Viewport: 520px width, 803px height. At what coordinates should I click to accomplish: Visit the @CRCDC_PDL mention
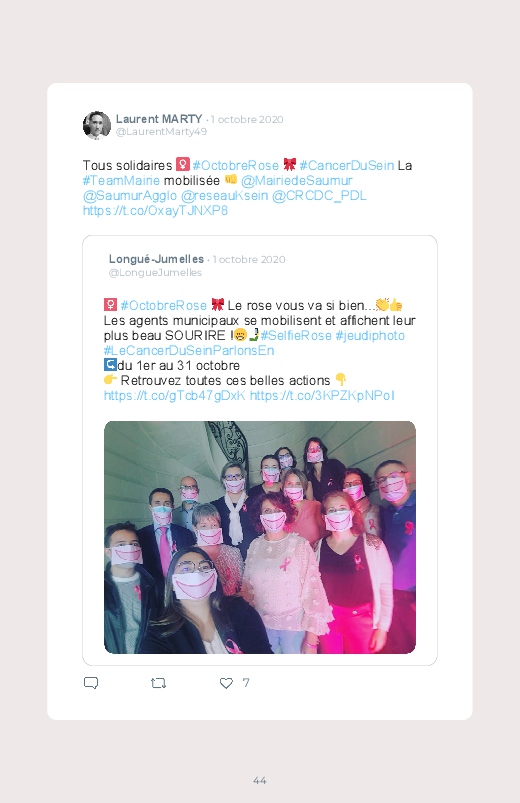(x=319, y=196)
